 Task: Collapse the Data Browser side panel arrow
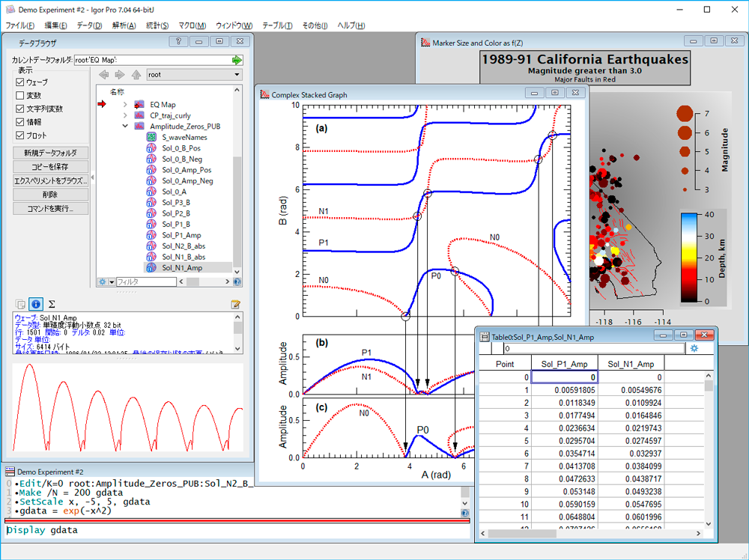point(93,177)
